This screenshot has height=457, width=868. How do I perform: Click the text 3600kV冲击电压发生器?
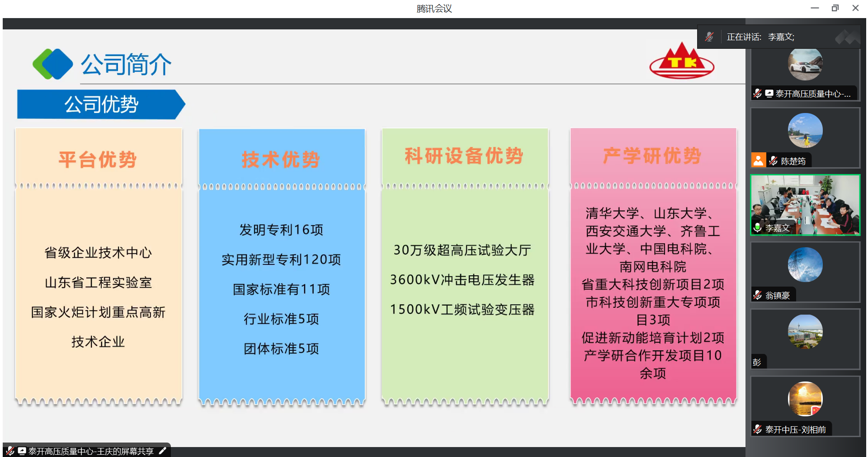(x=462, y=280)
